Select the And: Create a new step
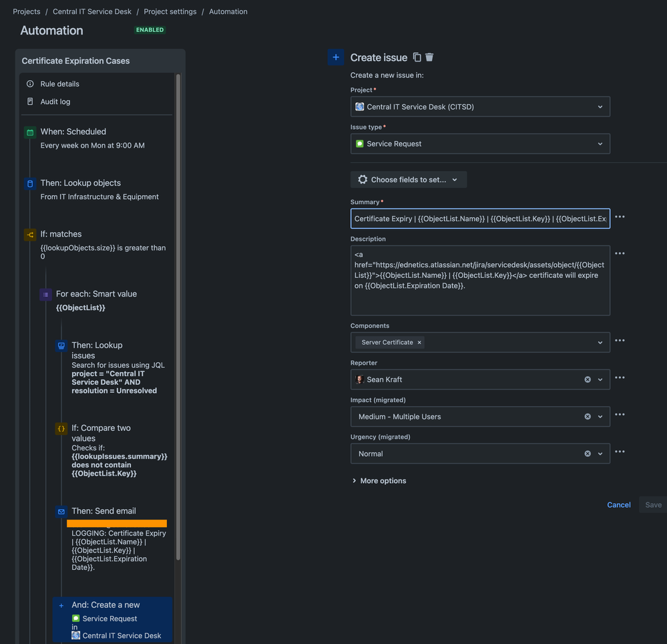The image size is (667, 644). pos(113,619)
